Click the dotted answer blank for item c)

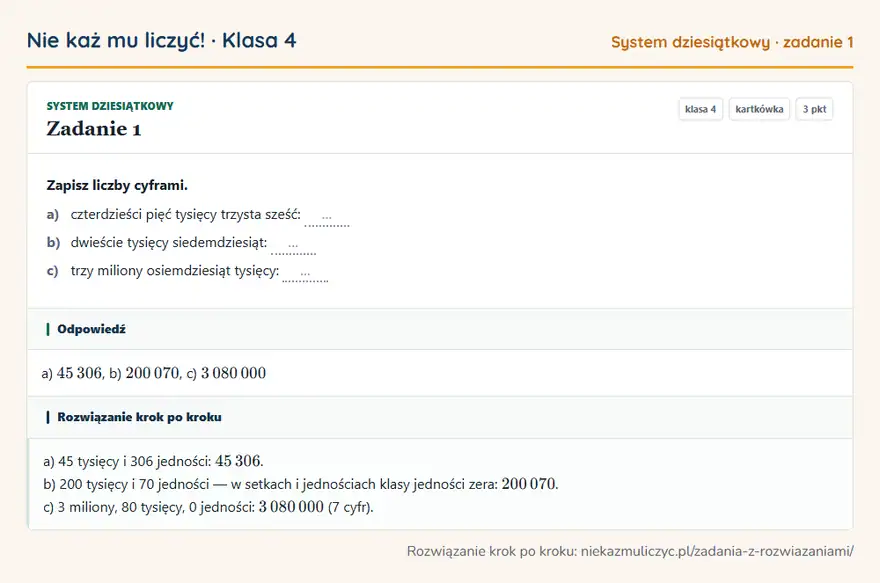click(305, 273)
